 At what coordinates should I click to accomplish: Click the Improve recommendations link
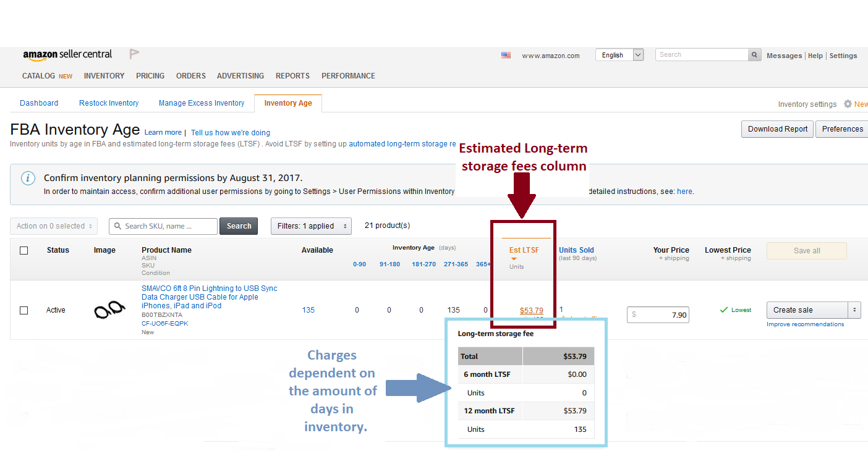coord(805,324)
